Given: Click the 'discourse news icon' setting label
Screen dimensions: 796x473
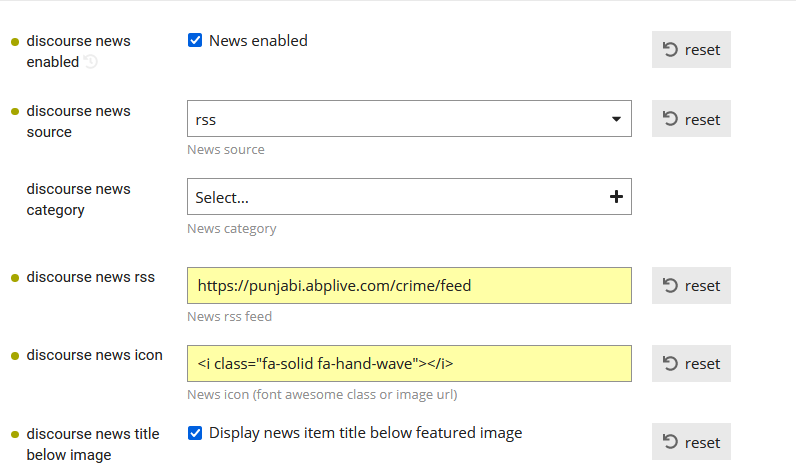Looking at the screenshot, I should [94, 355].
